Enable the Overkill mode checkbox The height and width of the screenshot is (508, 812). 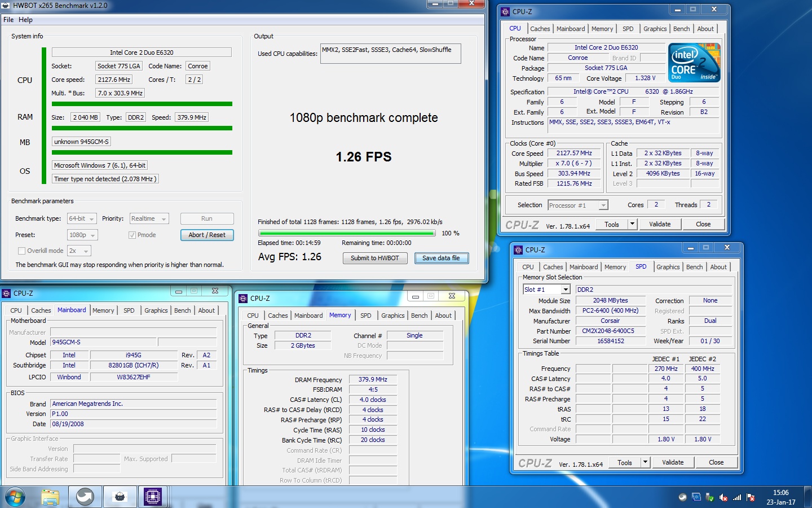tap(21, 251)
